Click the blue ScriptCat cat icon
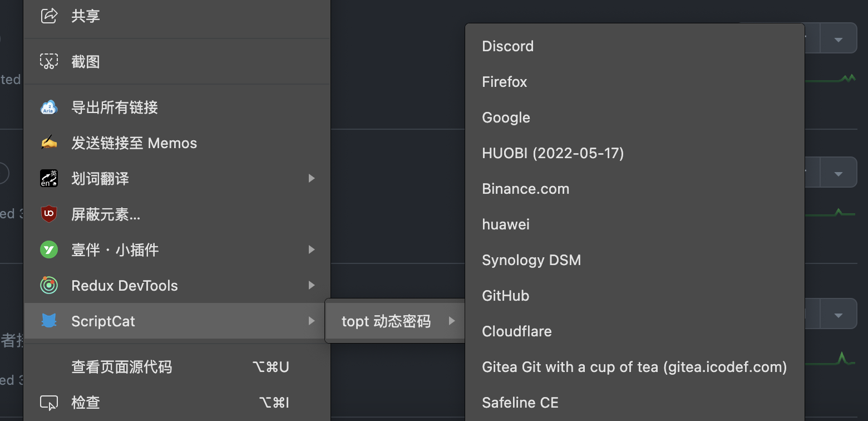Image resolution: width=868 pixels, height=421 pixels. tap(49, 321)
